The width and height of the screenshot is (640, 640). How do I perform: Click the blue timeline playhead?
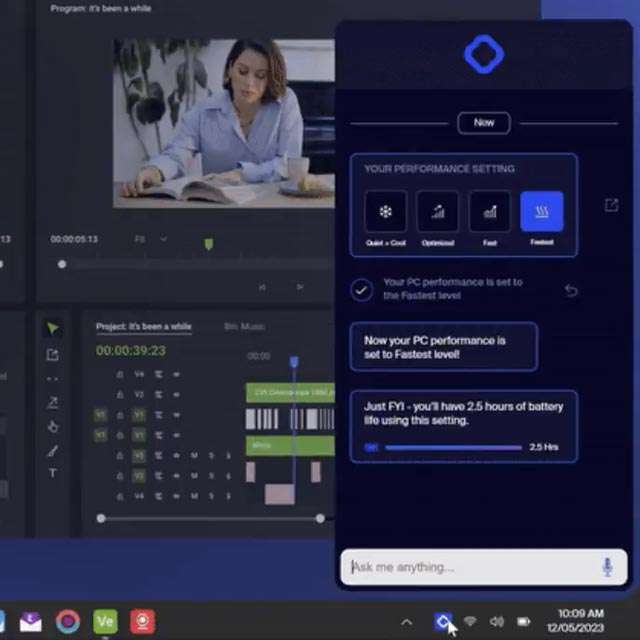tap(294, 362)
